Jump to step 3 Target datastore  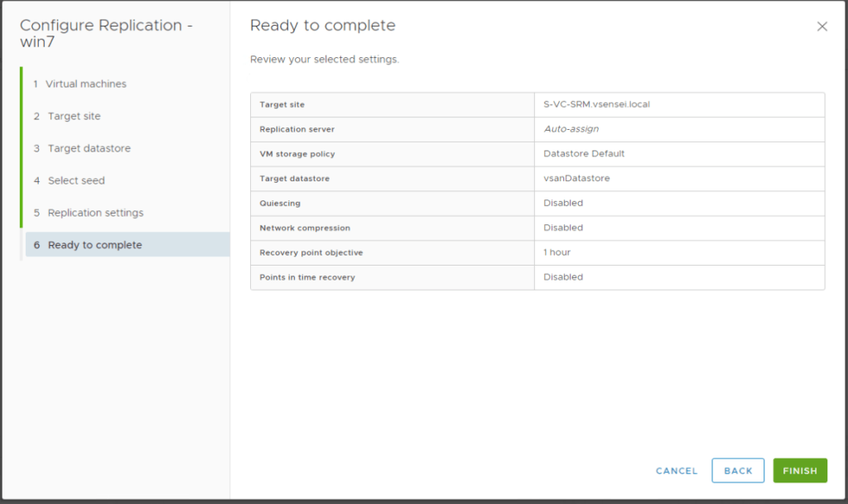pos(89,148)
